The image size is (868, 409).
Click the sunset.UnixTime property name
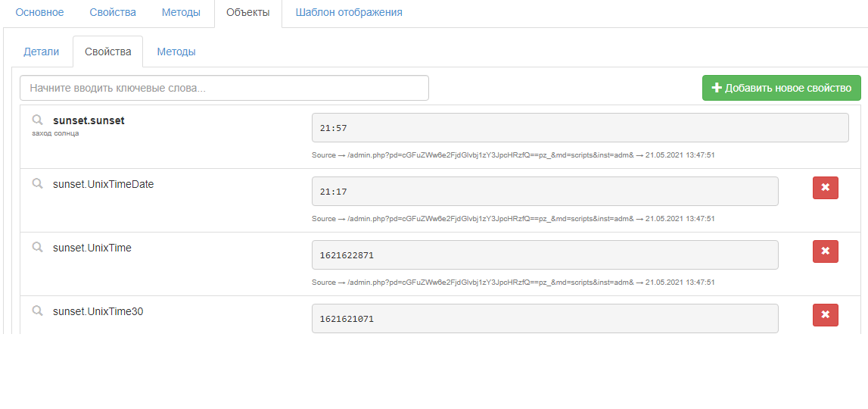[92, 248]
